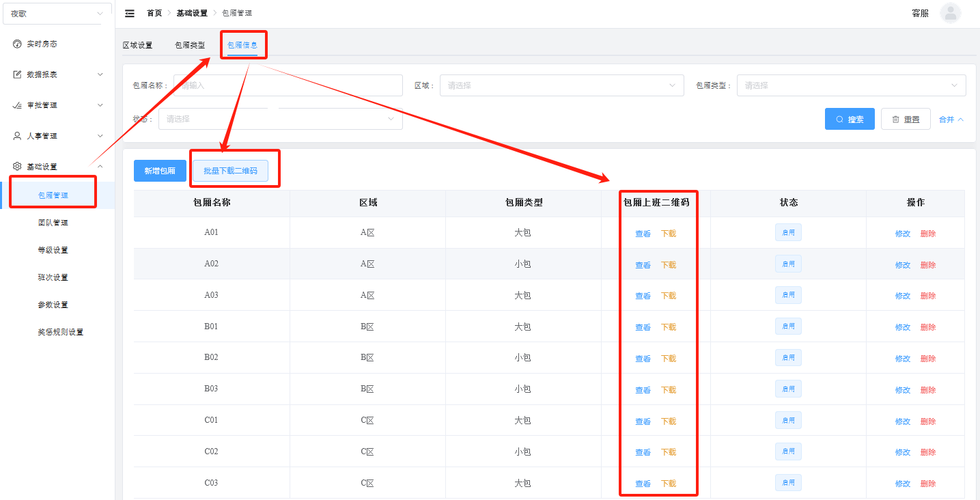Open 班次设置 in the sidebar

click(x=57, y=277)
